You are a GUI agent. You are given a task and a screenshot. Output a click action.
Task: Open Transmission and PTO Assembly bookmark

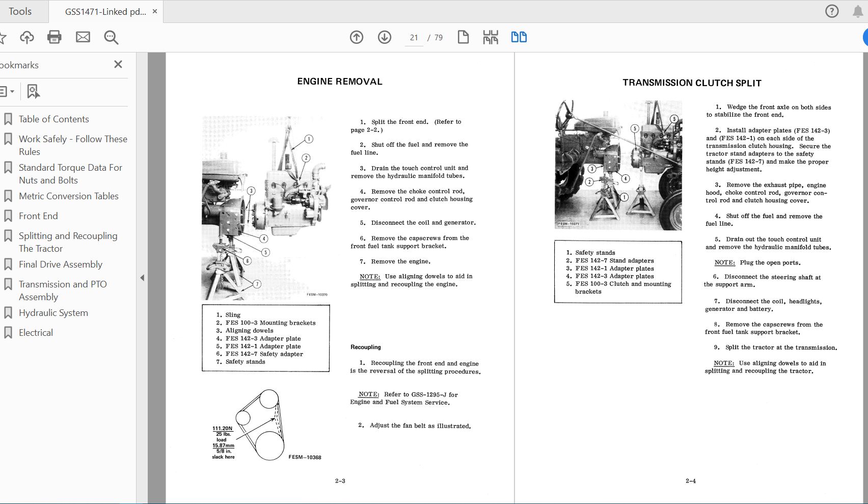tap(63, 290)
